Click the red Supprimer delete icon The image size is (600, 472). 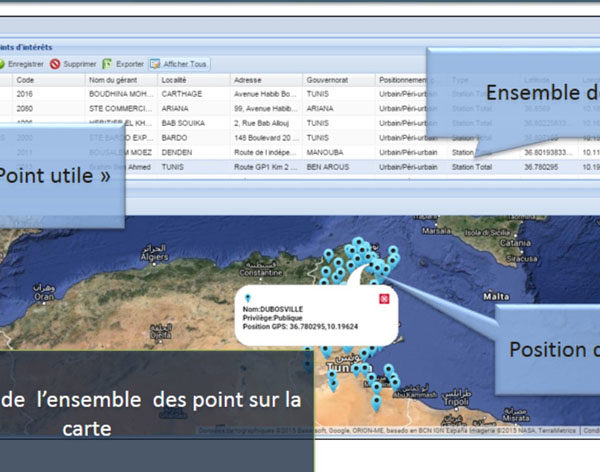coord(56,63)
